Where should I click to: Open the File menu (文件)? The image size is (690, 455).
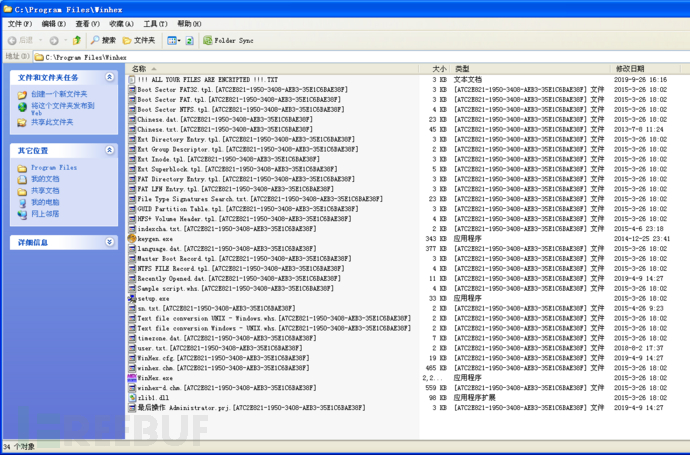click(x=20, y=24)
